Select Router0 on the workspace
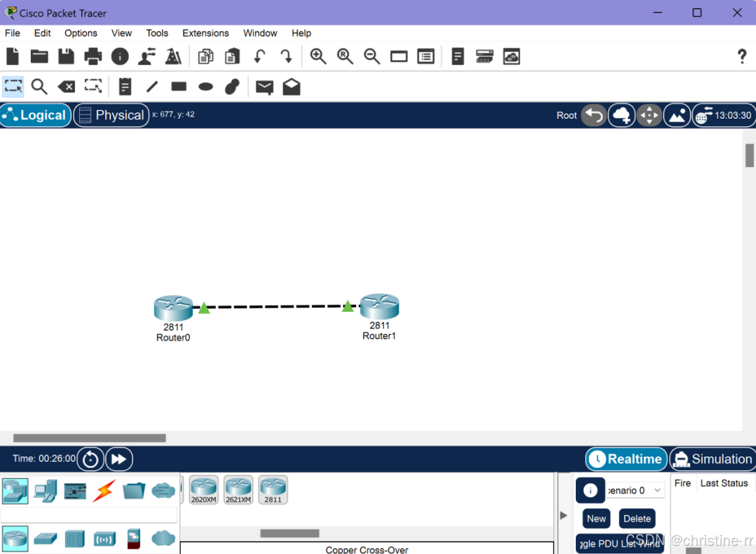Image resolution: width=756 pixels, height=554 pixels. click(173, 308)
